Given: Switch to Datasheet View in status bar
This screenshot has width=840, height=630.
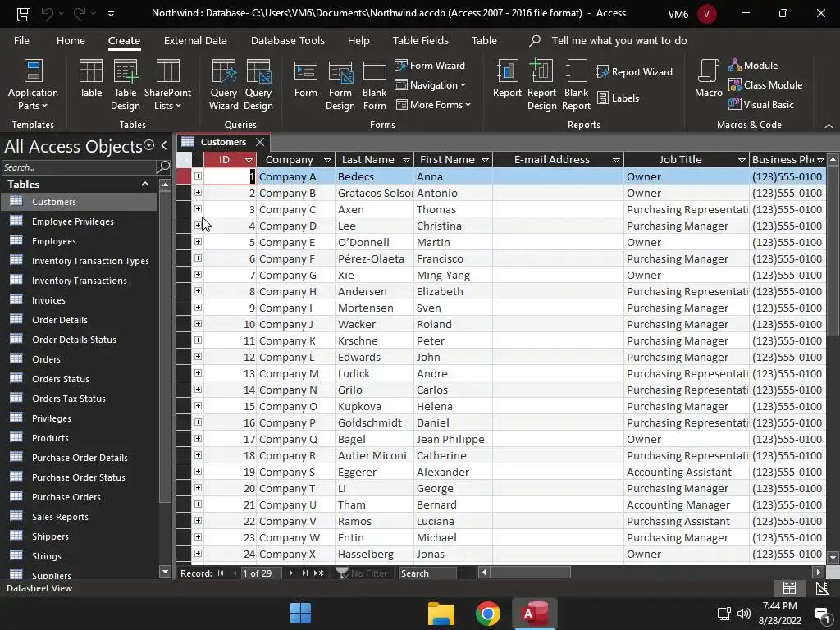Looking at the screenshot, I should coord(789,587).
